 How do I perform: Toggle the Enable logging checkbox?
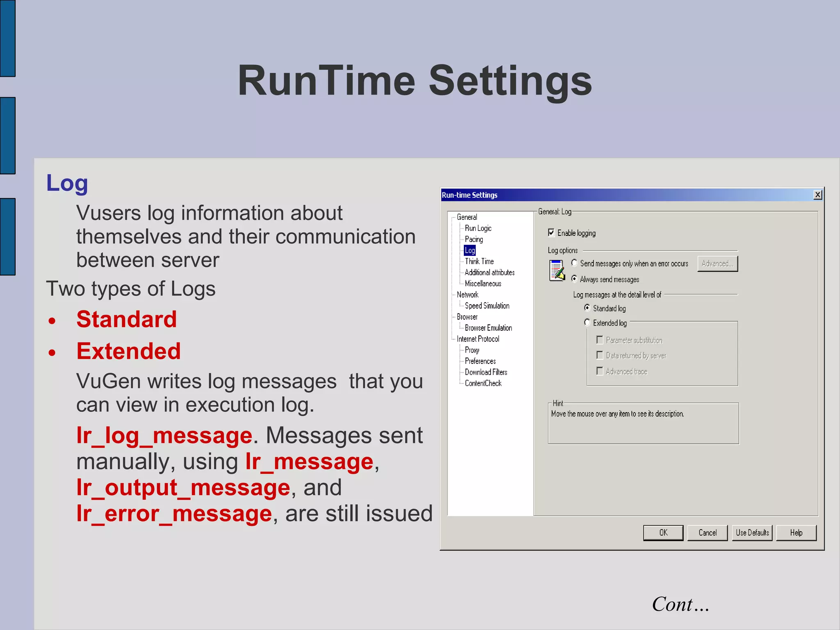(x=551, y=233)
